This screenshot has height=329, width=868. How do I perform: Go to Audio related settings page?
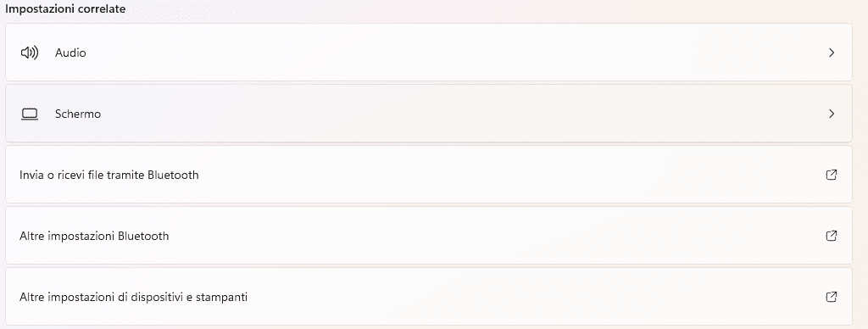click(428, 53)
